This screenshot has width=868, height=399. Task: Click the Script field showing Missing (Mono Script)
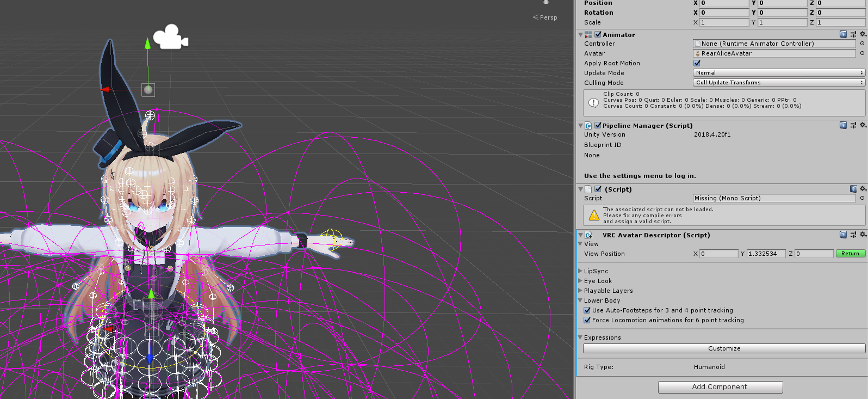(x=774, y=198)
